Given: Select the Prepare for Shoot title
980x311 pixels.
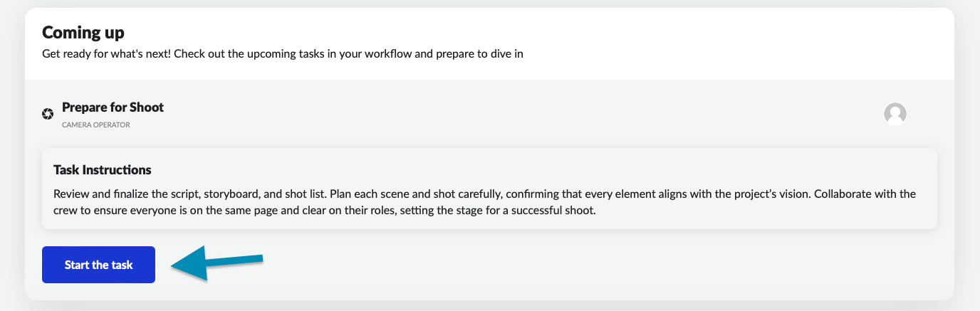Looking at the screenshot, I should 113,107.
